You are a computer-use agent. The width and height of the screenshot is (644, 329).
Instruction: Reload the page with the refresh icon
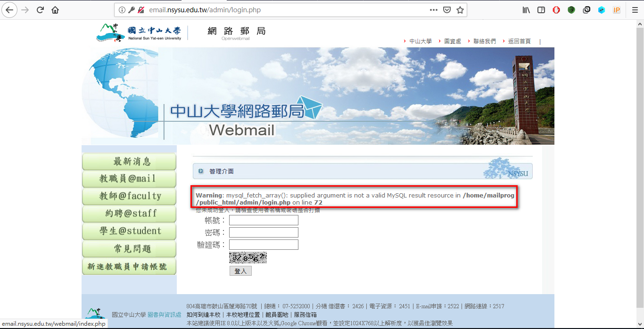(40, 10)
